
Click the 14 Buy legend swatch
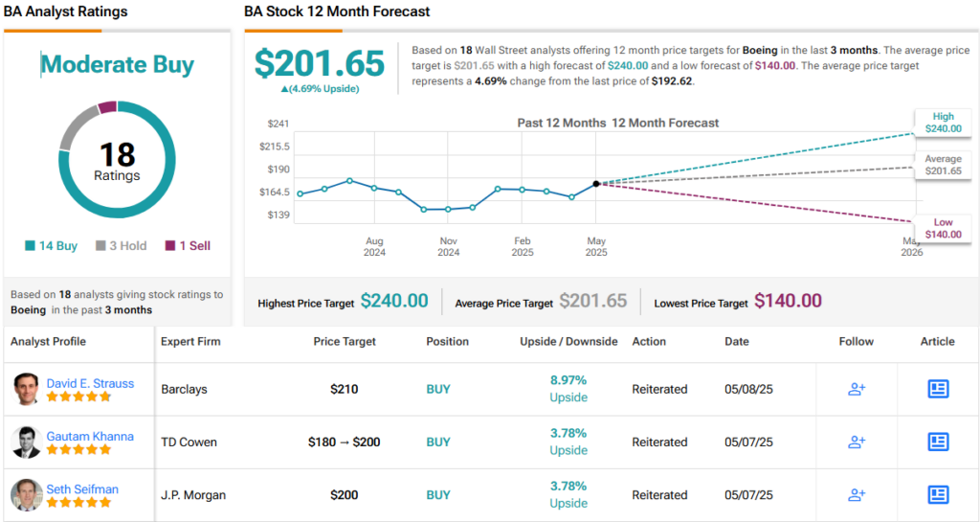pos(30,246)
